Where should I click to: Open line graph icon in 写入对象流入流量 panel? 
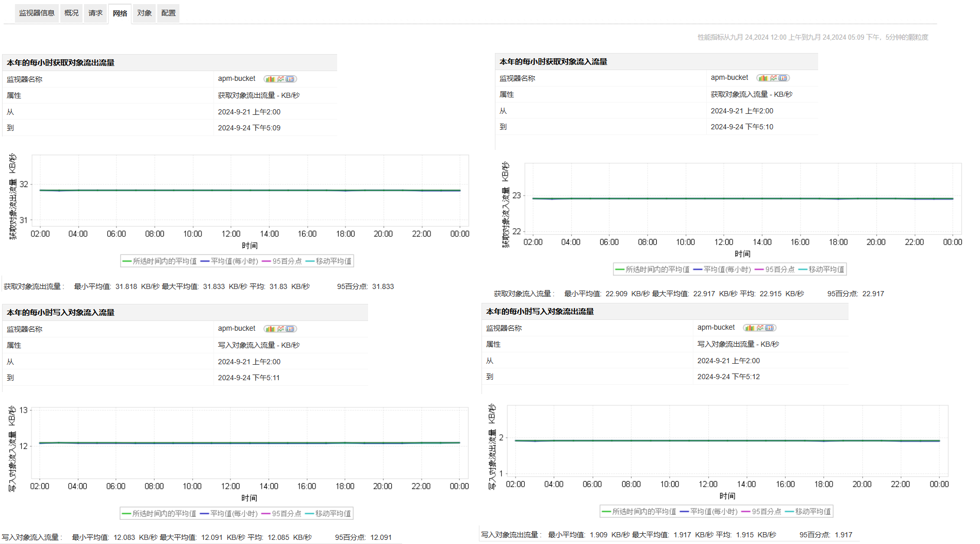tap(280, 329)
